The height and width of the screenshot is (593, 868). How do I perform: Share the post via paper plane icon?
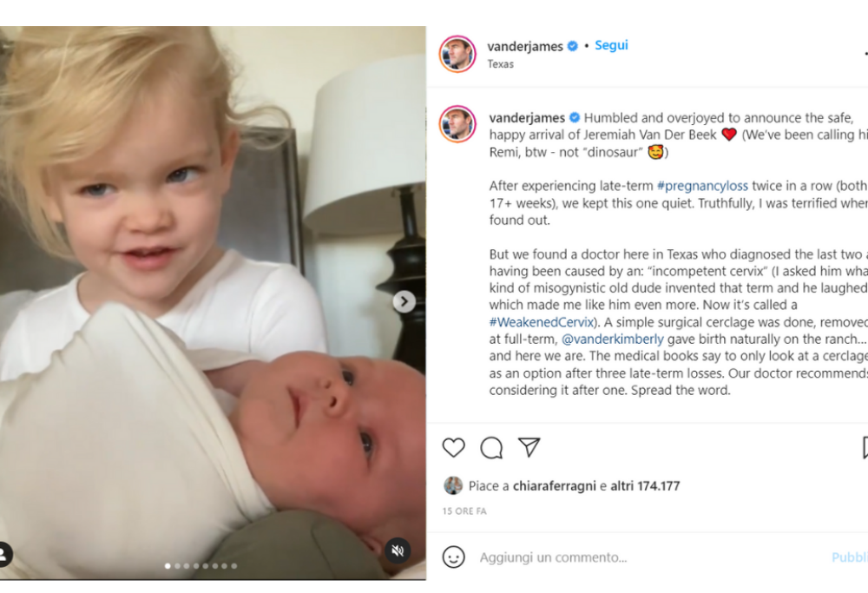tap(529, 447)
